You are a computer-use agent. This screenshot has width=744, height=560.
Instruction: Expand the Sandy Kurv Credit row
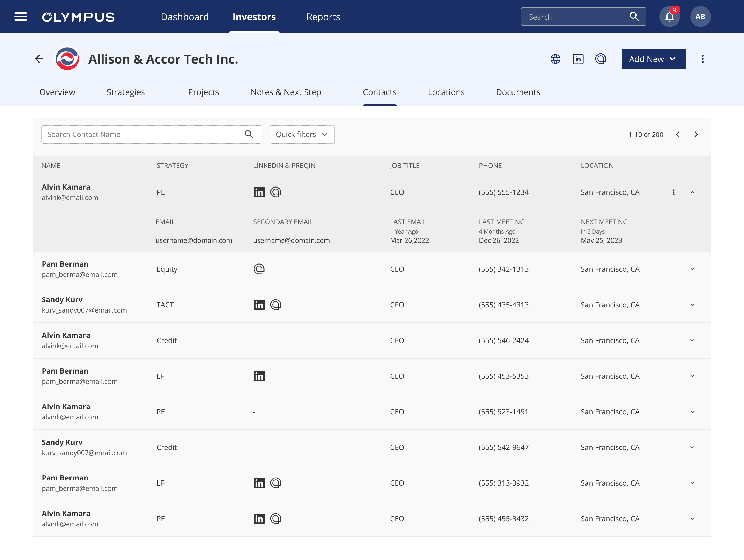click(x=692, y=447)
